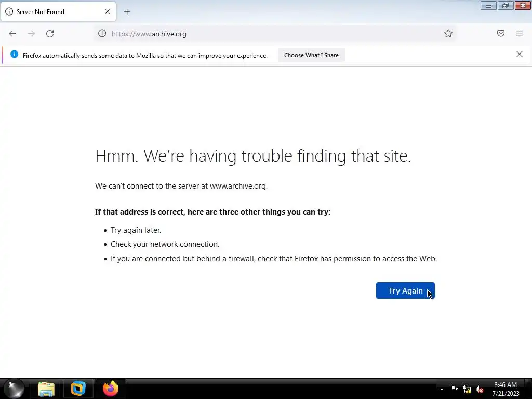Open a new tab with plus button

click(127, 12)
